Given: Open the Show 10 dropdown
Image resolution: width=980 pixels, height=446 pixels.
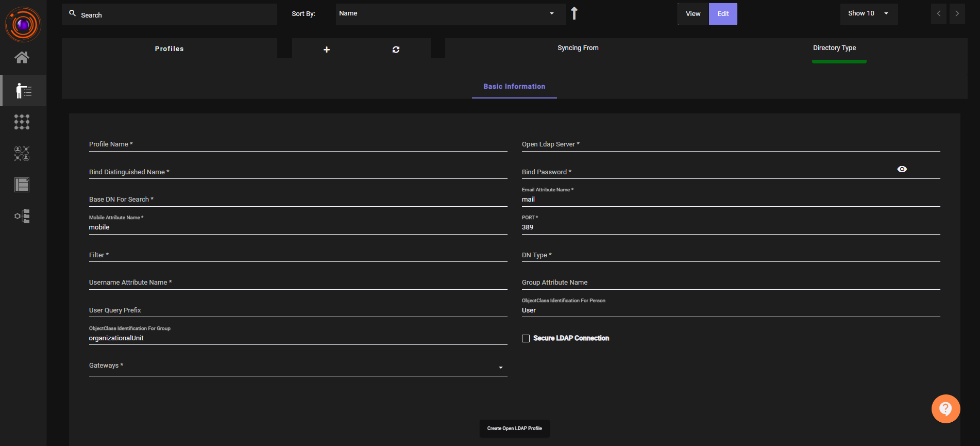Looking at the screenshot, I should [x=869, y=14].
